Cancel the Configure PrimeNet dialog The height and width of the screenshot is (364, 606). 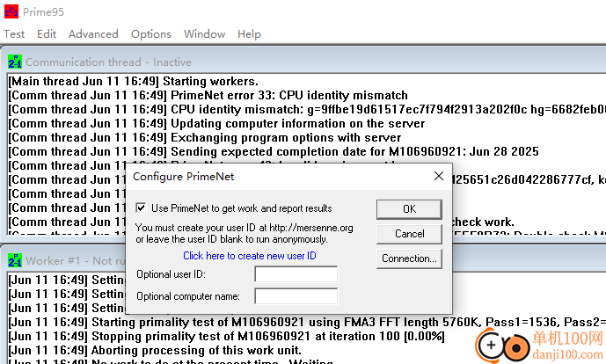(x=409, y=234)
